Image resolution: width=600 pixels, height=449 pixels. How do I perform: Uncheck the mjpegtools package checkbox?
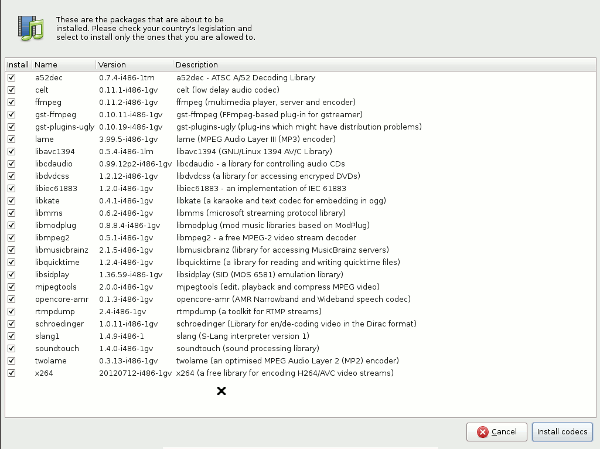tap(11, 287)
